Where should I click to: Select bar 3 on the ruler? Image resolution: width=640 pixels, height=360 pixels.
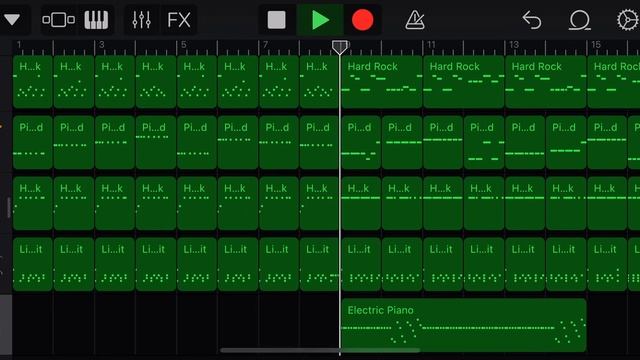click(x=102, y=44)
